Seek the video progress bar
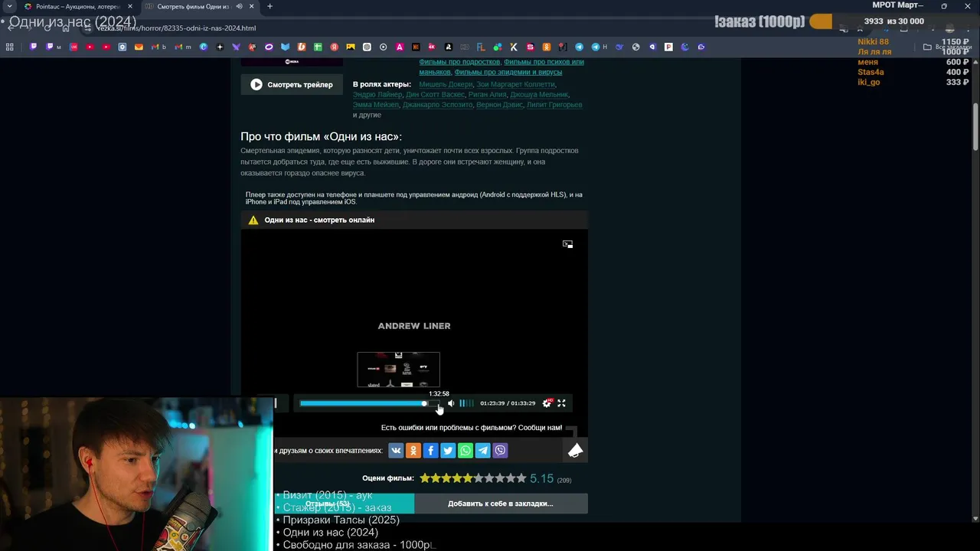 (370, 403)
